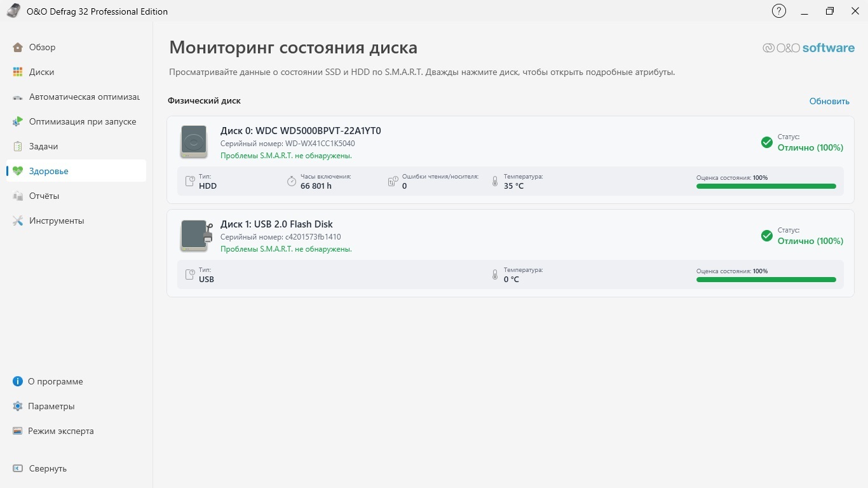
Task: Click the thermometer icon for Диск 1
Action: pyautogui.click(x=495, y=274)
